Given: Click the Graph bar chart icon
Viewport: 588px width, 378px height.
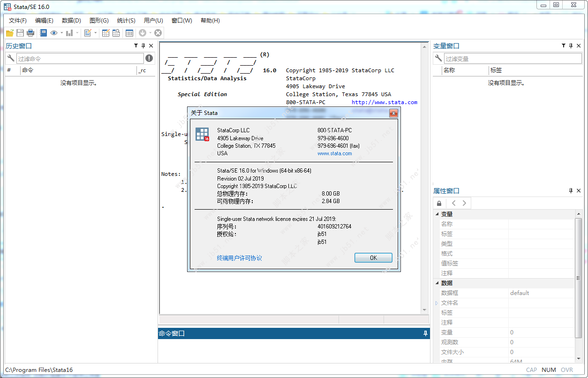Looking at the screenshot, I should click(x=69, y=33).
